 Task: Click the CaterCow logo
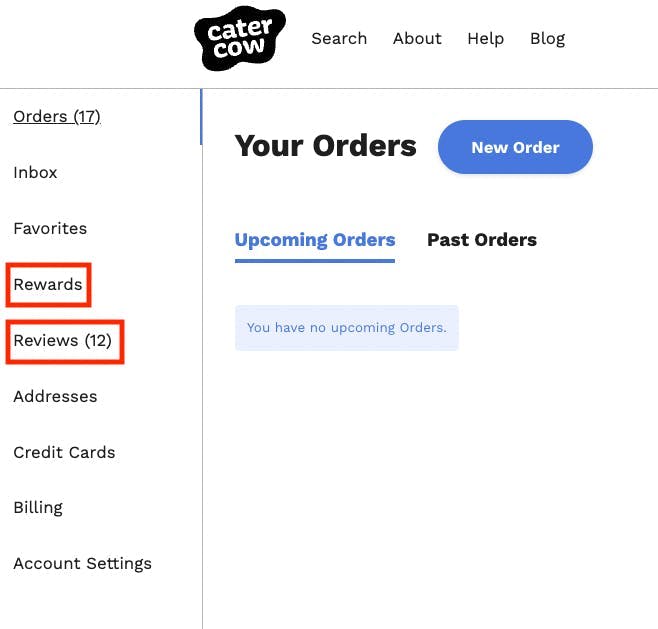pyautogui.click(x=239, y=38)
